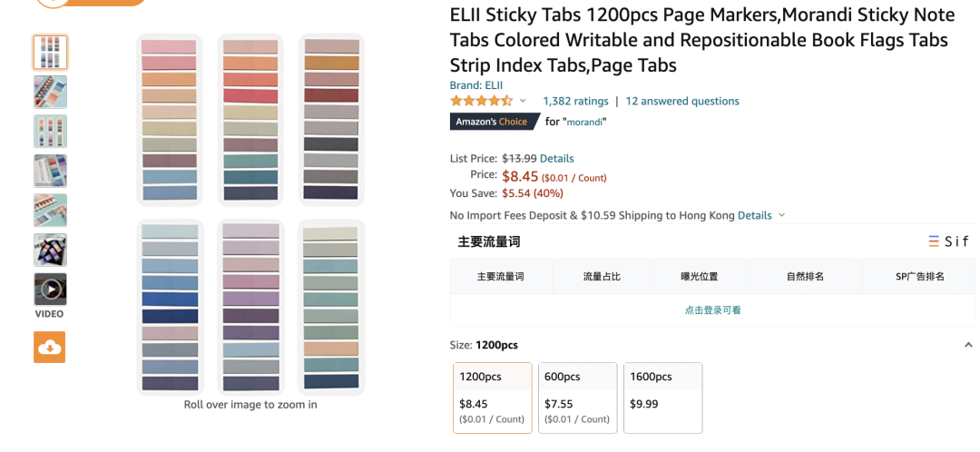Click the main sticky tabs product image
Viewport: 980px width, 452px height.
(x=250, y=213)
